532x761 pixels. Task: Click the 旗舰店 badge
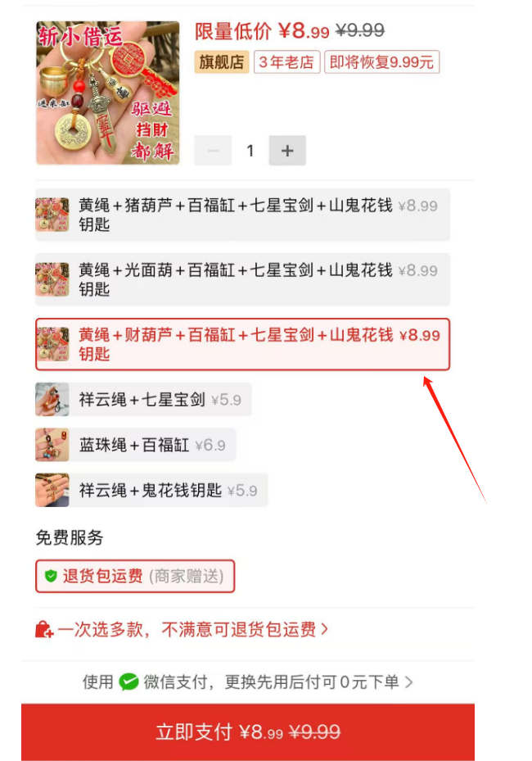tap(222, 62)
